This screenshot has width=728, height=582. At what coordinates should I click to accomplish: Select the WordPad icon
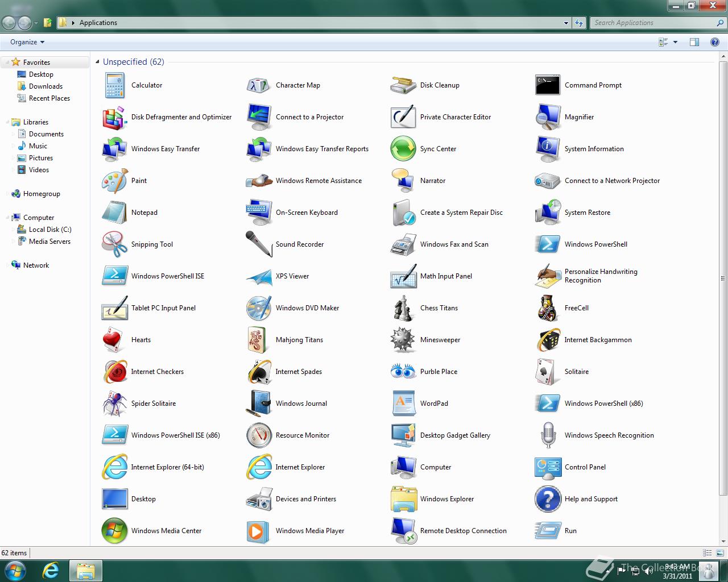click(404, 404)
